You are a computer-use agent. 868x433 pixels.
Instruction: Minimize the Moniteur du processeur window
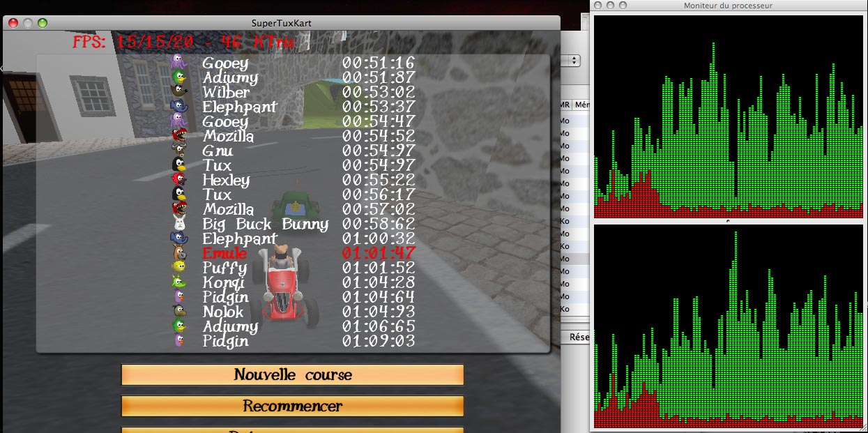(611, 6)
